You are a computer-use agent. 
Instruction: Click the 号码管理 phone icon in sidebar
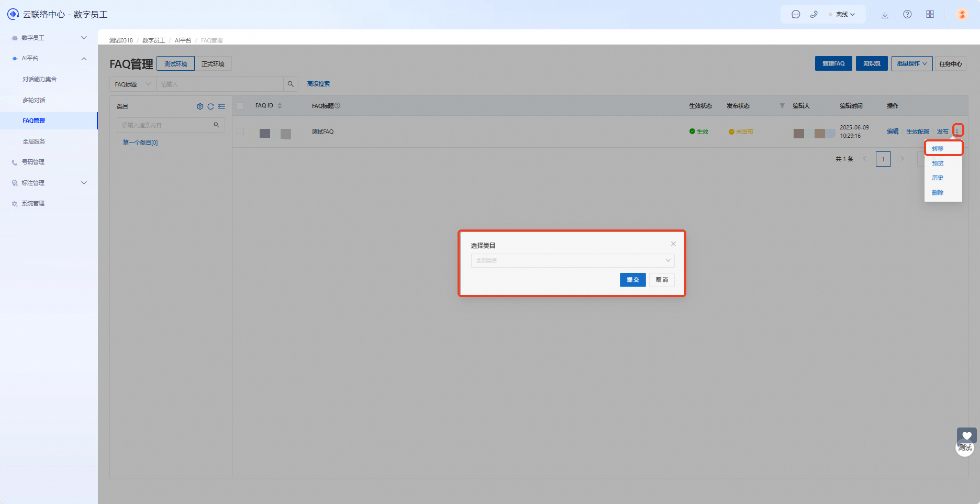15,162
